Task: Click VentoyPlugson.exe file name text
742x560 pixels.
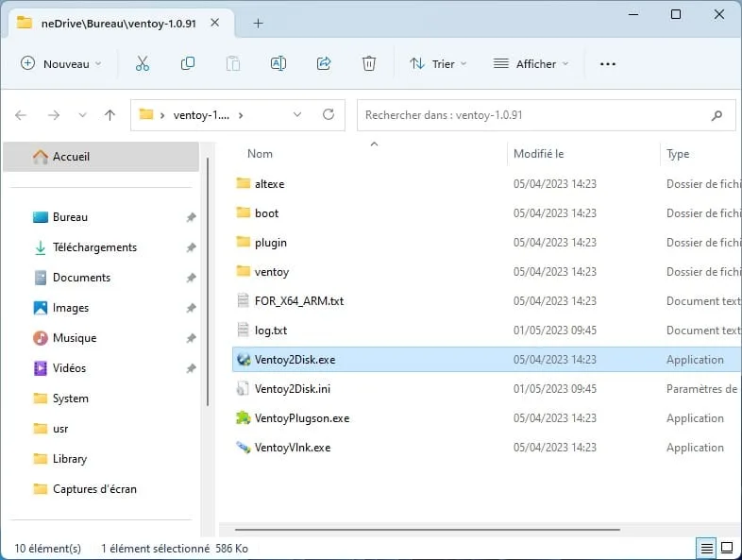Action: pyautogui.click(x=302, y=418)
